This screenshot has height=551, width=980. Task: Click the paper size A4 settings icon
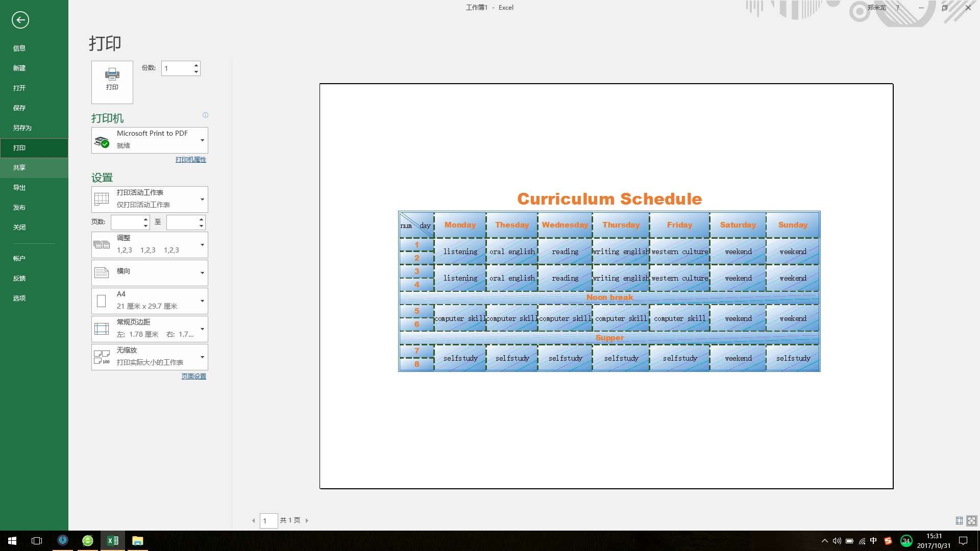102,299
